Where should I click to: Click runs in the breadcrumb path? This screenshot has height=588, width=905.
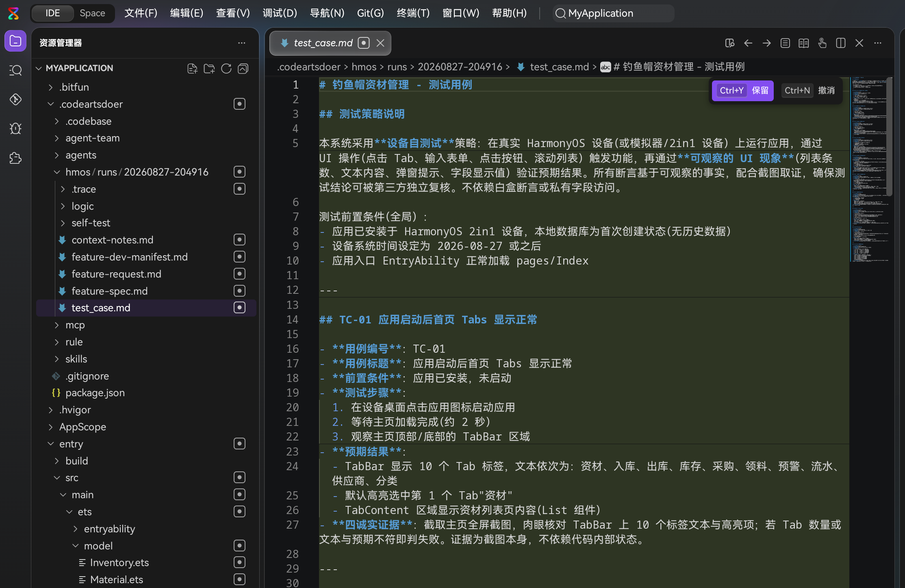coord(397,67)
